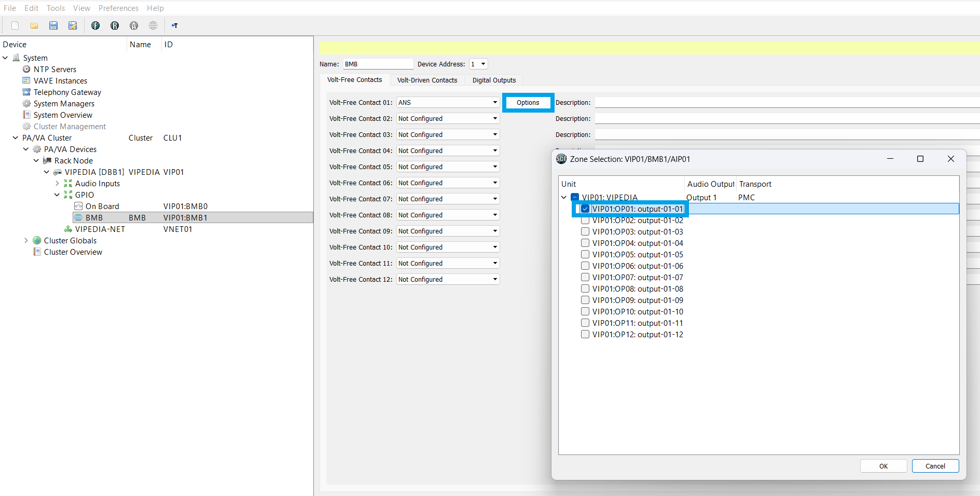Select On Board VIP01:BMB0 tree row

[193, 206]
